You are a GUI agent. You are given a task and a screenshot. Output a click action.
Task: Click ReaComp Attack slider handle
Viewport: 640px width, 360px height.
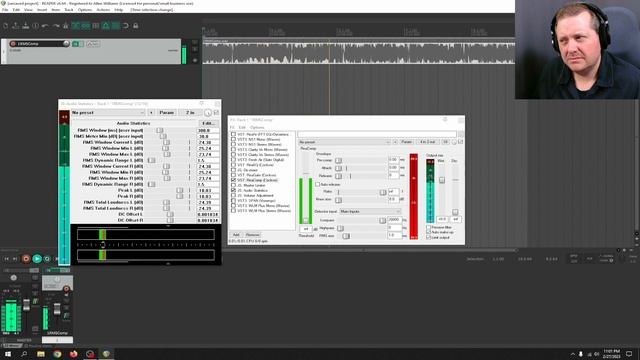338,168
